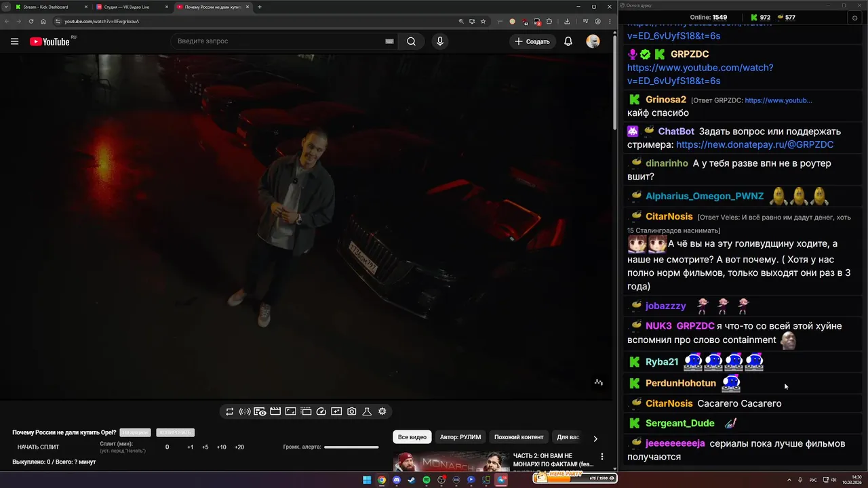Click the +5 split minutes button
868x488 pixels.
tap(205, 447)
